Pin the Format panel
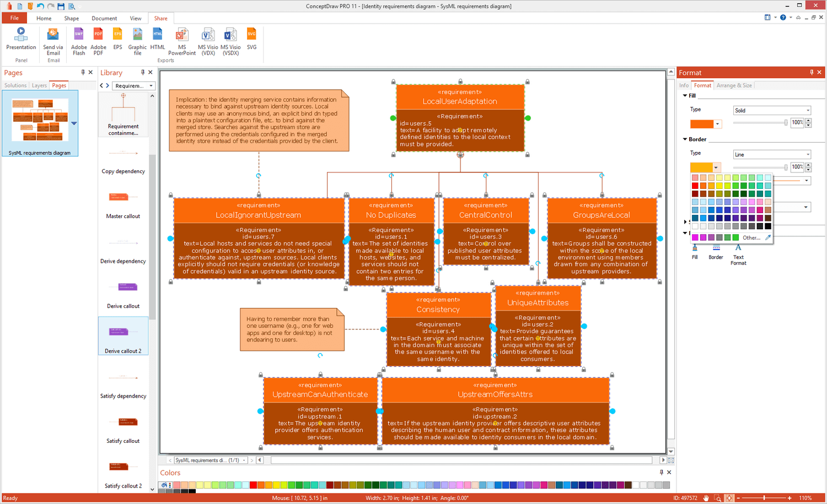The height and width of the screenshot is (504, 827). [811, 72]
